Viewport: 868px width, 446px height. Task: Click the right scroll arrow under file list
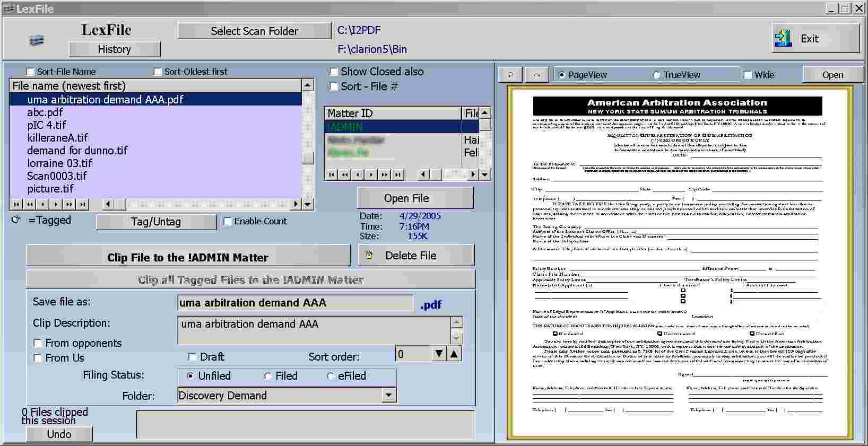point(296,204)
